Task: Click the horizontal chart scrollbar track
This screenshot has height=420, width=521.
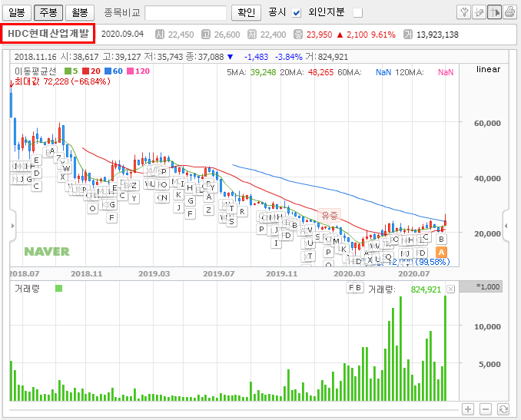Action: tap(233, 410)
